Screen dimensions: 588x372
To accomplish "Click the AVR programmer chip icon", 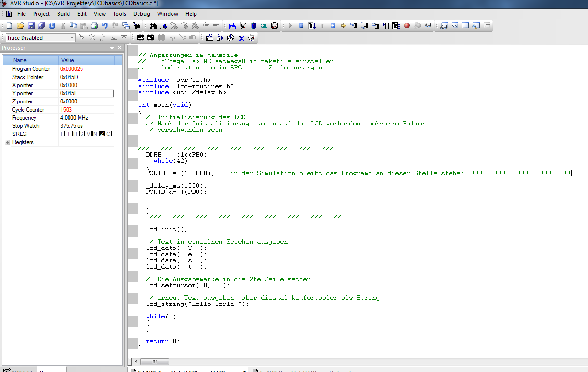I will click(150, 37).
